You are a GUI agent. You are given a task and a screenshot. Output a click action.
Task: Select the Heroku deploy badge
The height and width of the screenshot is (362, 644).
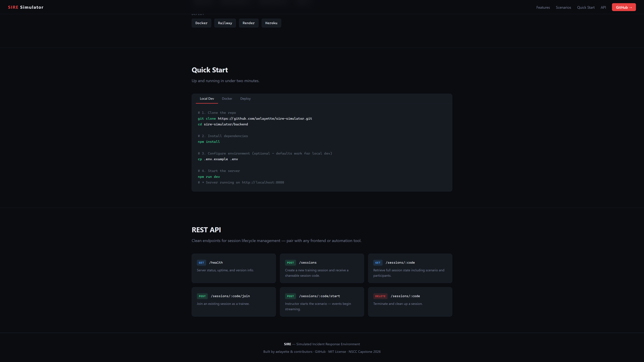click(271, 23)
